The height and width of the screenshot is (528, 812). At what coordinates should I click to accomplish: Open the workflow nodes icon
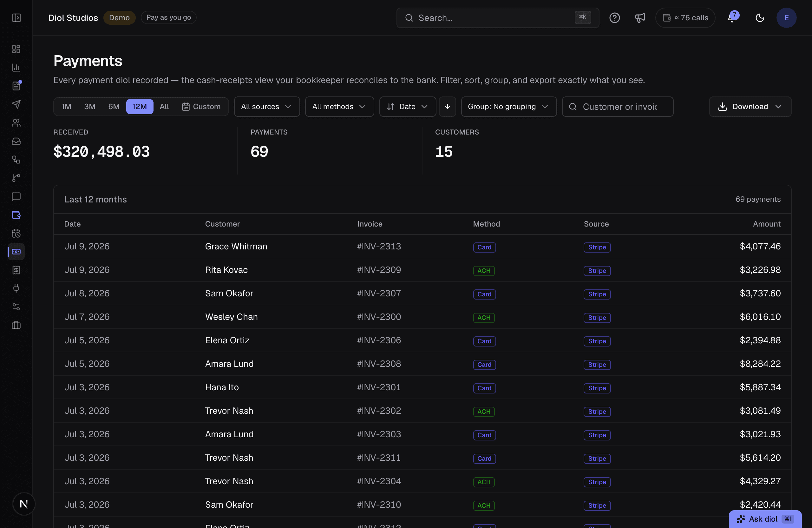tap(16, 160)
